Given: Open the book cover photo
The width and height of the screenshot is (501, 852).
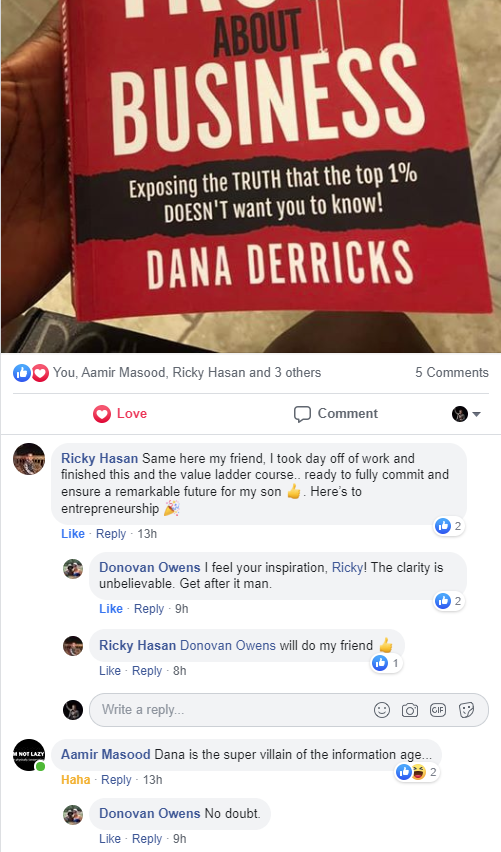Looking at the screenshot, I should click(x=250, y=176).
